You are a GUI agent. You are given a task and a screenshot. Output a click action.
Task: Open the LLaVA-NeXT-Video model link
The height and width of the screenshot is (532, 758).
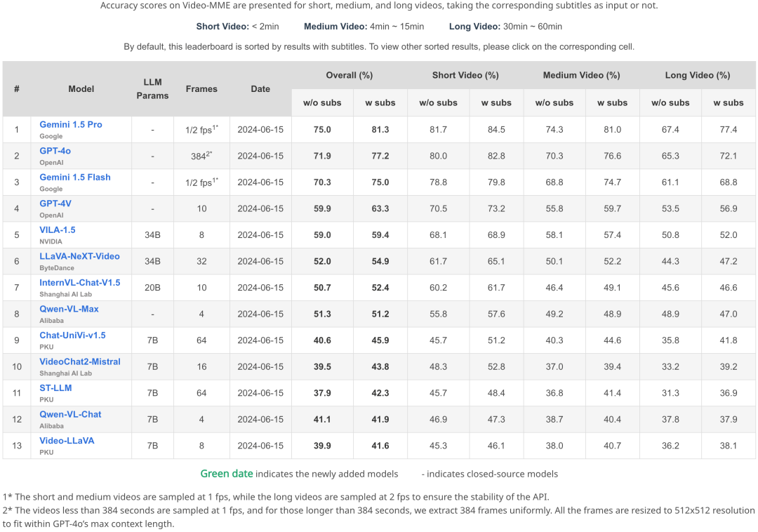pos(79,256)
